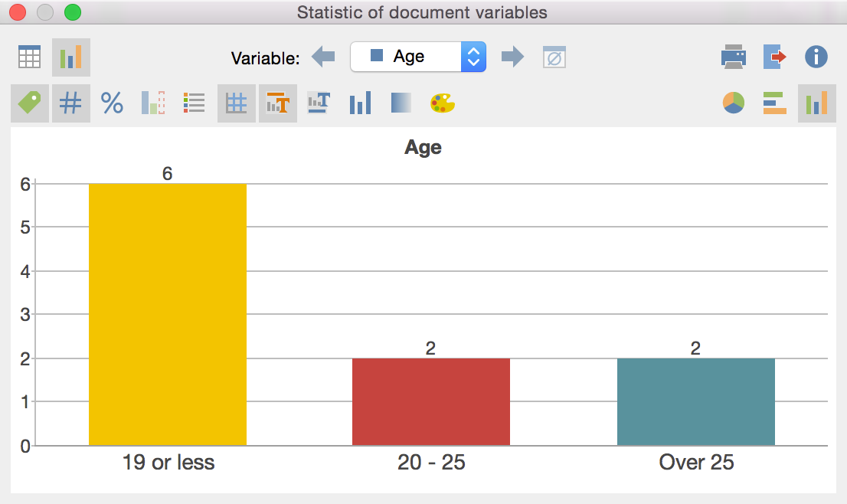The width and height of the screenshot is (847, 504).
Task: Switch to horizontal bar chart
Action: click(x=775, y=103)
